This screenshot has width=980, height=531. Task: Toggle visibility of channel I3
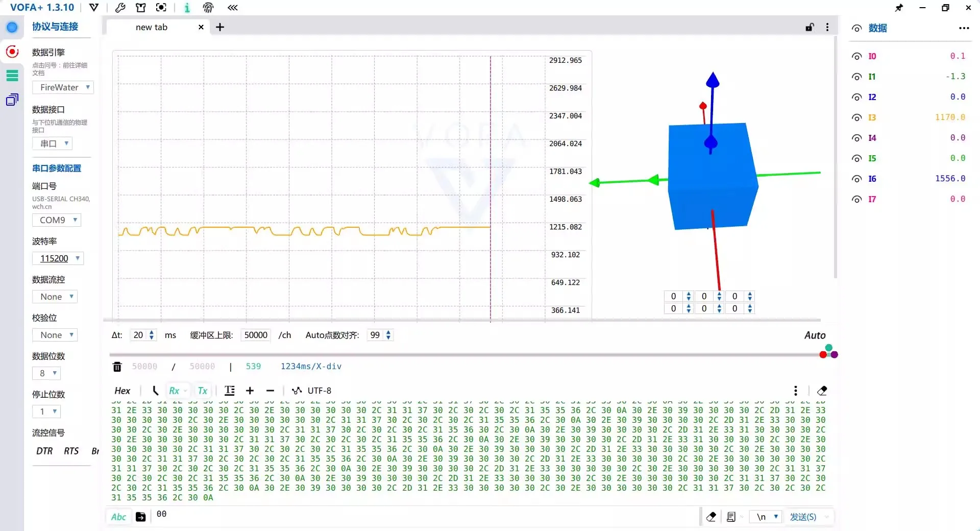click(x=856, y=117)
